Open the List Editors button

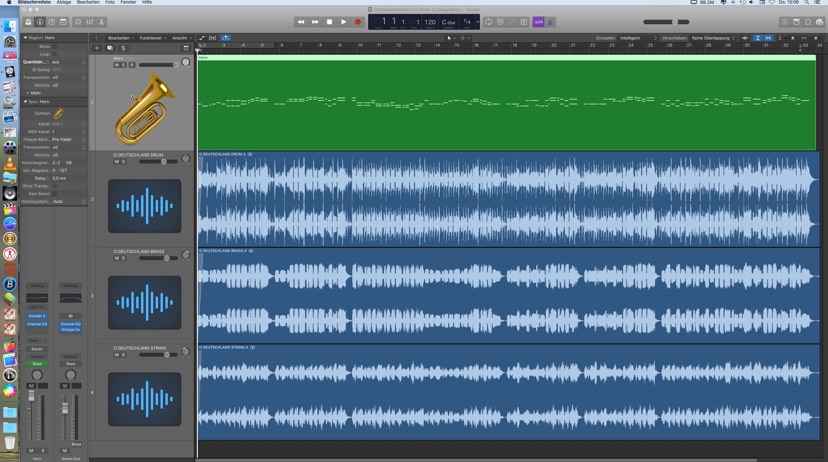[785, 22]
